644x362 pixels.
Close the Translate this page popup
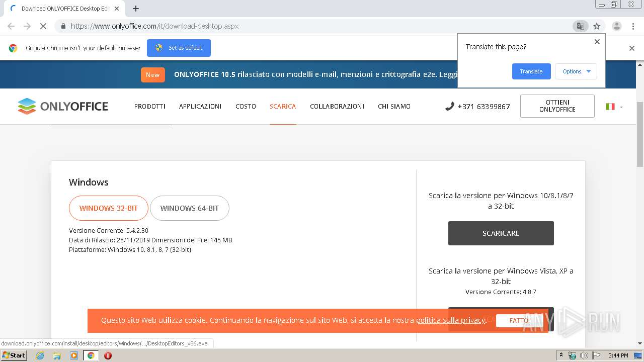point(597,42)
